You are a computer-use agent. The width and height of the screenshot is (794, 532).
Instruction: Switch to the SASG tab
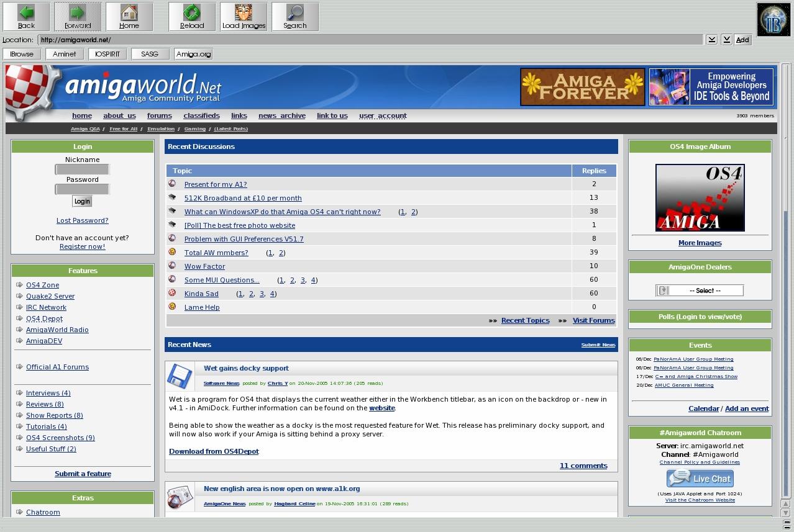pyautogui.click(x=150, y=54)
